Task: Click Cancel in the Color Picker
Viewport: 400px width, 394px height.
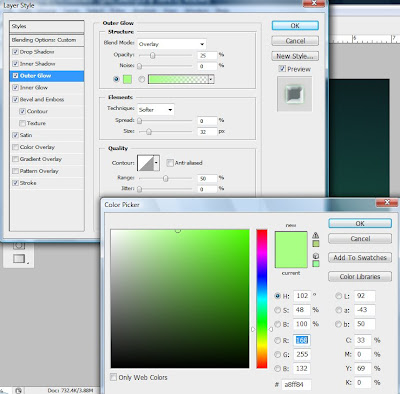Action: 360,239
